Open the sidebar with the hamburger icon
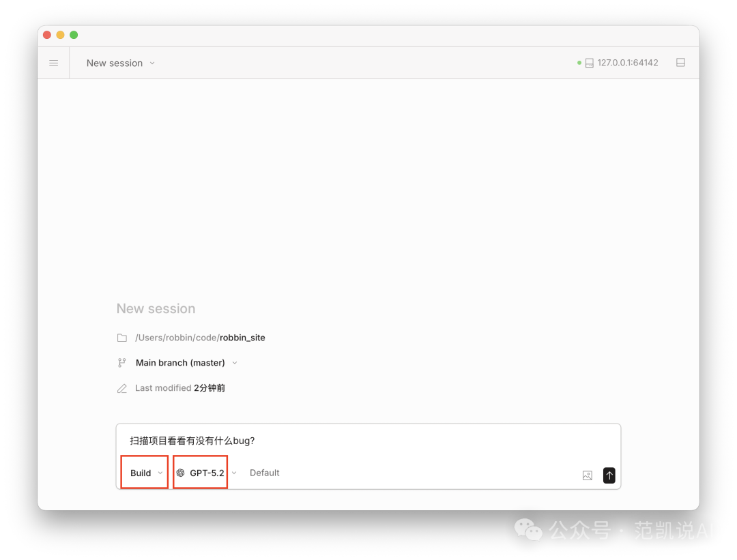The height and width of the screenshot is (560, 737). click(53, 63)
